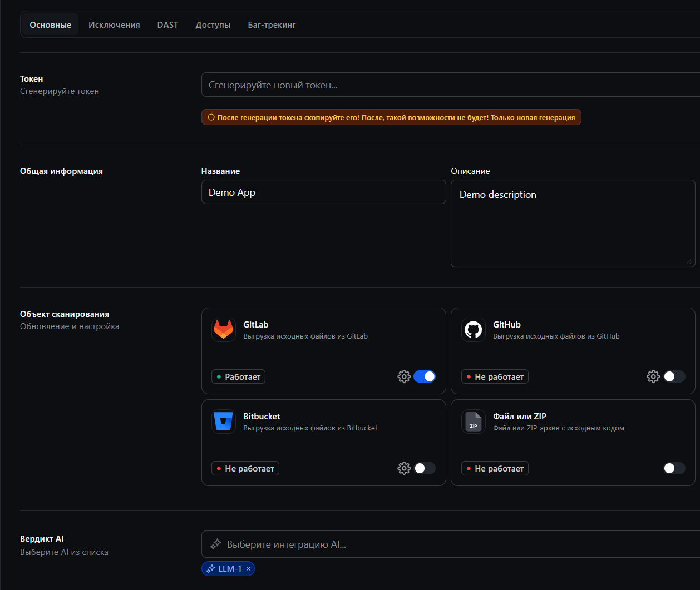The width and height of the screenshot is (700, 590).
Task: Enable the Файл или ZIP toggle
Action: [674, 468]
